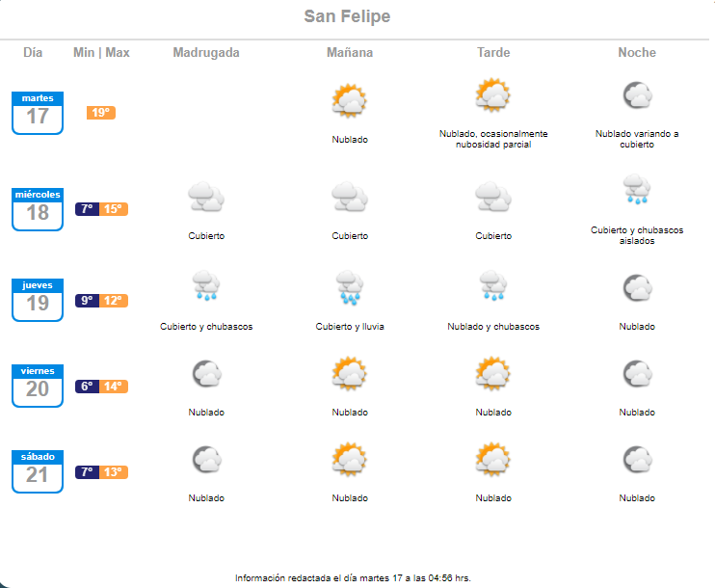This screenshot has width=715, height=588.
Task: Click Tuesday morning partly sunny cloud icon
Action: [349, 100]
